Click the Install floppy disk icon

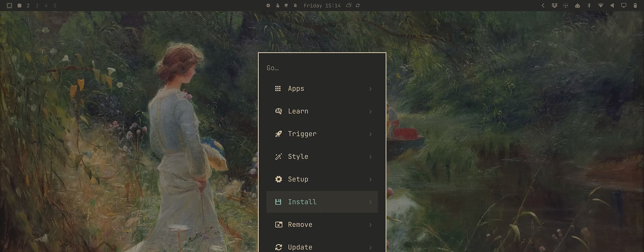click(278, 202)
